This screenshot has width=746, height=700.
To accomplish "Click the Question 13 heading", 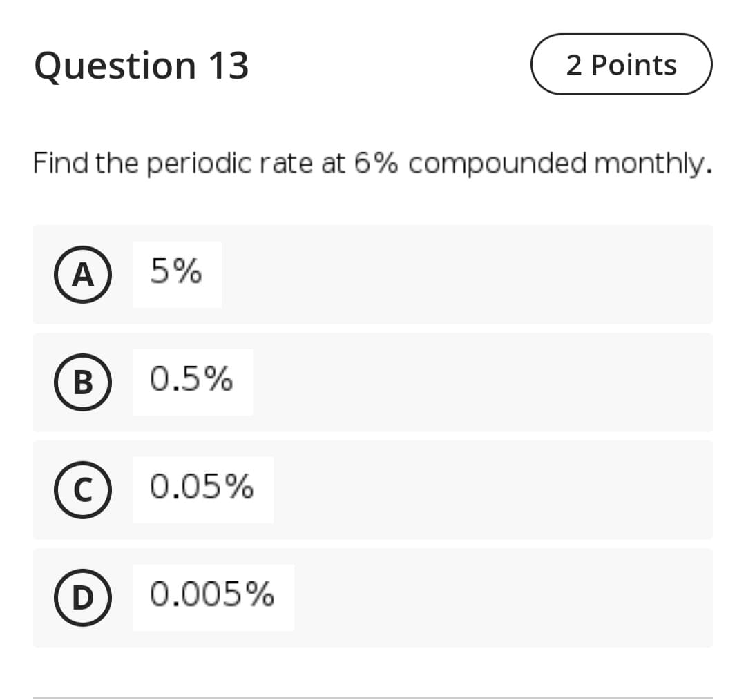I will [141, 66].
